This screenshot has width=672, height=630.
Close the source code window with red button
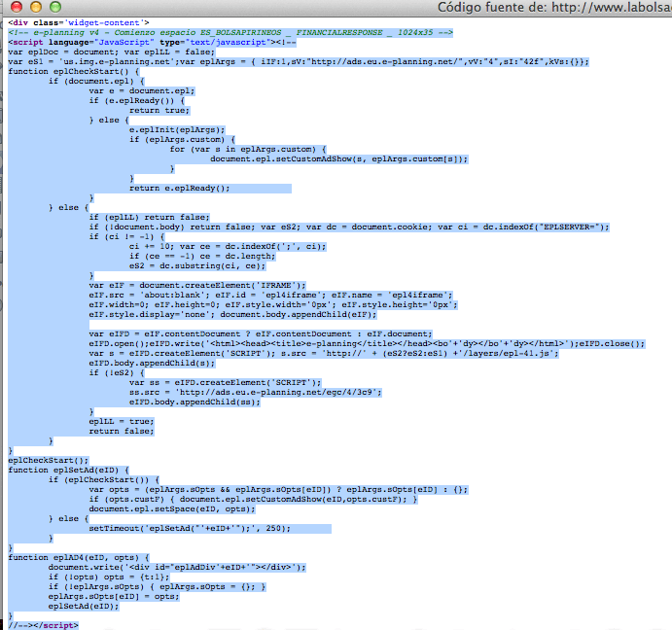tap(17, 7)
